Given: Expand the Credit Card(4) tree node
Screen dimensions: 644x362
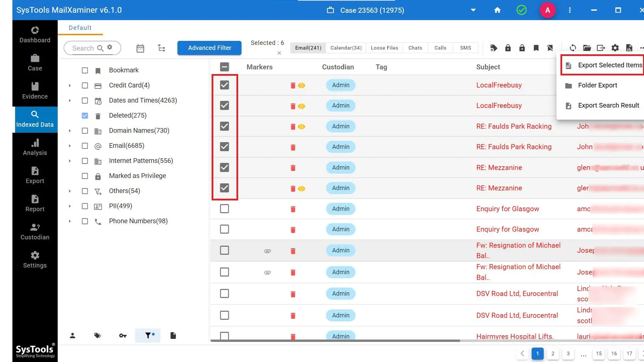Looking at the screenshot, I should point(70,85).
